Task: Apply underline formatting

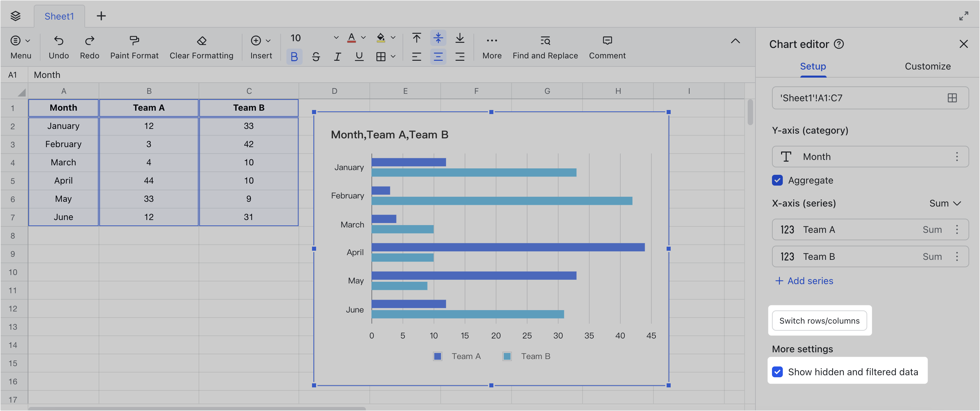Action: 359,56
